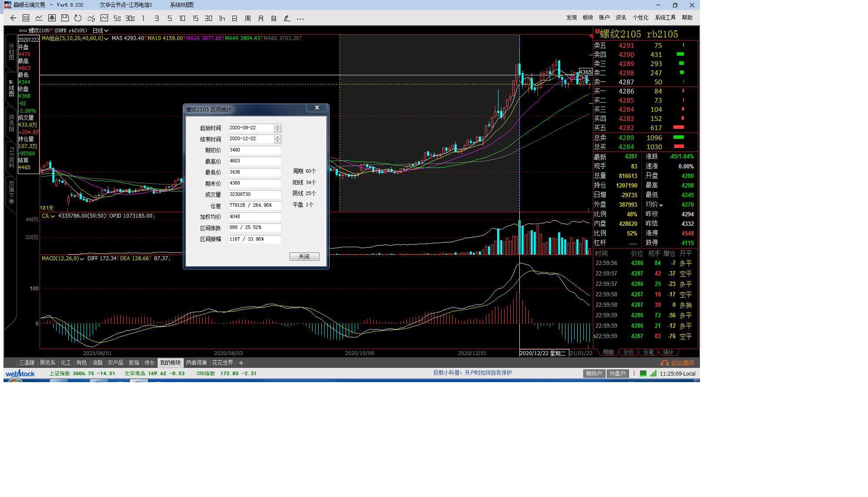Click the 期货户 account button

pos(594,373)
